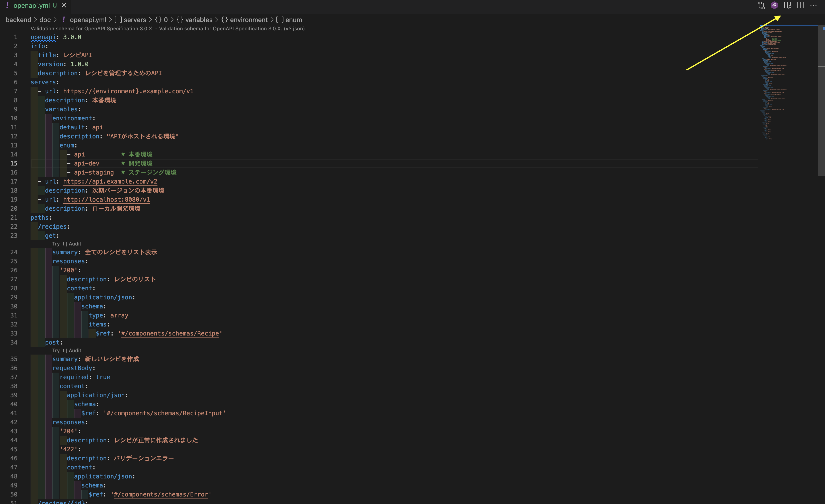The height and width of the screenshot is (504, 825).
Task: Split the editor right
Action: click(x=801, y=5)
